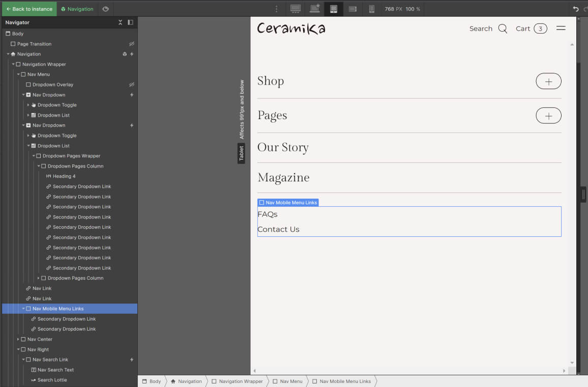Click interaction bolt on Nav Search Link

coord(132,360)
